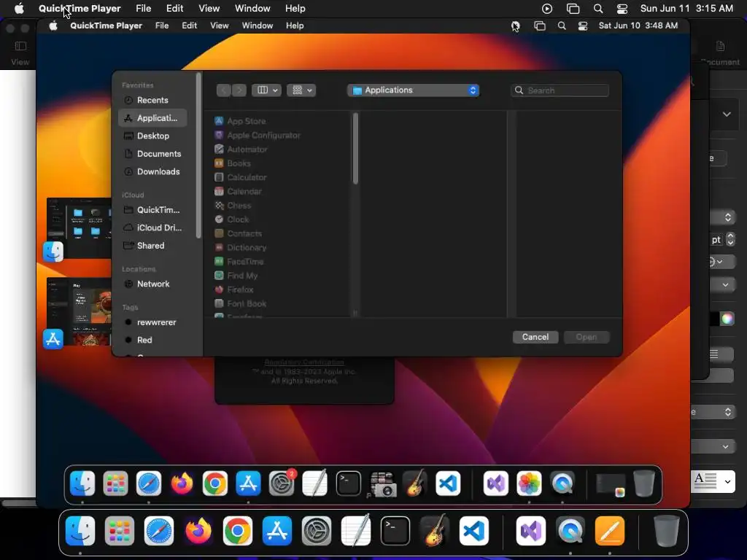Open Safari in the bottom dock
Viewport: 747px width, 560px height.
[x=159, y=531]
